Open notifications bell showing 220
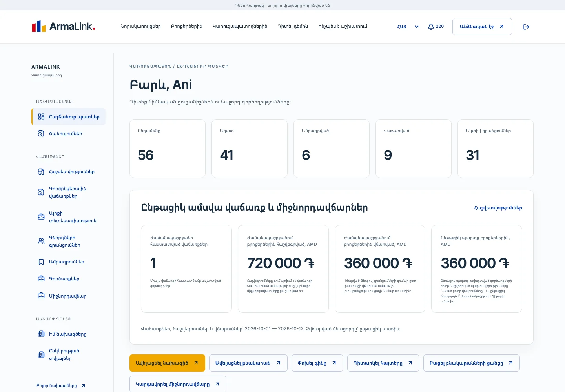Image resolution: width=565 pixels, height=392 pixels. (436, 27)
